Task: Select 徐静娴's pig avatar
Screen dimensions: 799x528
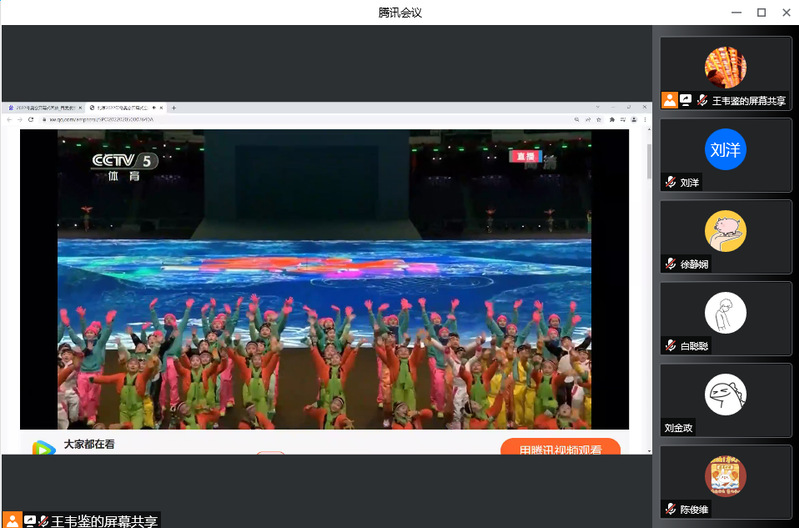Action: (x=725, y=231)
